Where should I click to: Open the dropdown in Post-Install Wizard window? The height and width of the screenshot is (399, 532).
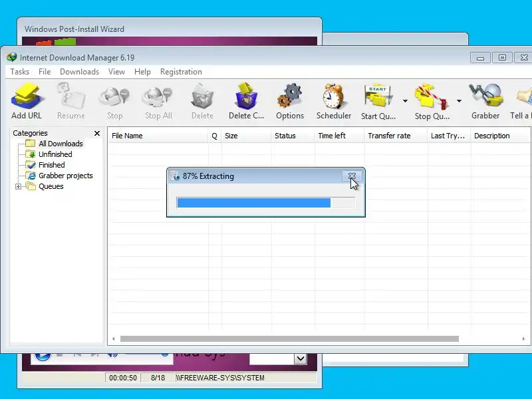(x=301, y=358)
